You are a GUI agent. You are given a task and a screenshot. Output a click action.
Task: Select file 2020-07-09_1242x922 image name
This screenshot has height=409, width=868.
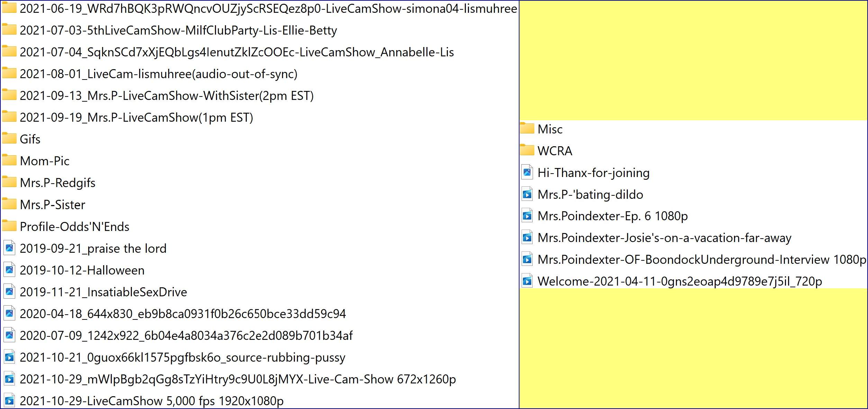point(186,336)
